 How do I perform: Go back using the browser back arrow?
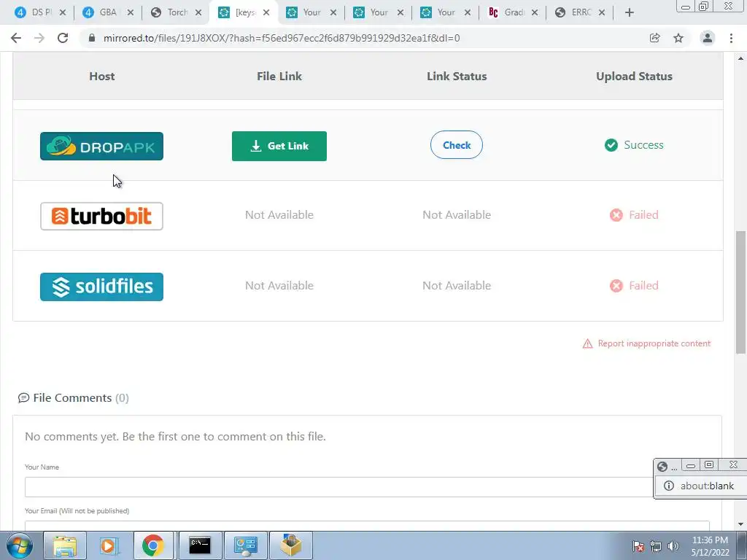point(16,38)
